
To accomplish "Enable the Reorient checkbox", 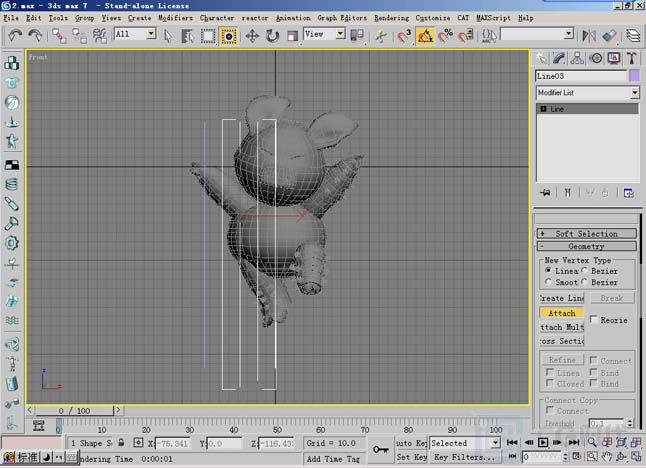I will 594,320.
